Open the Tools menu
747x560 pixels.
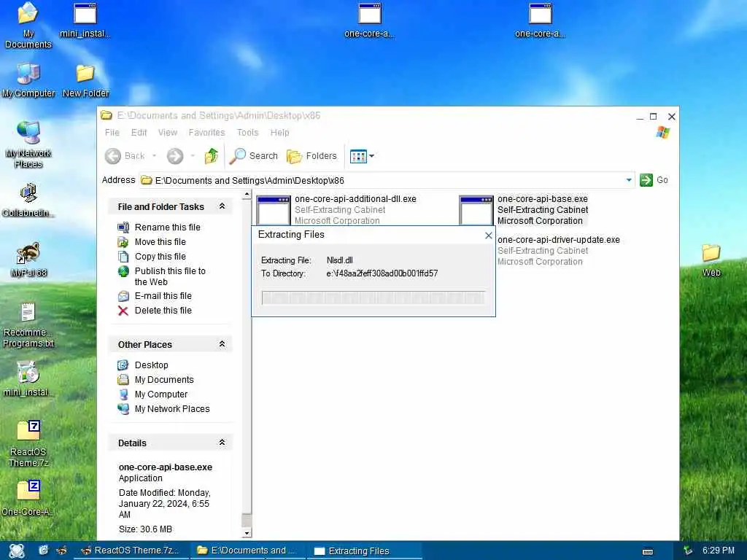(x=248, y=133)
